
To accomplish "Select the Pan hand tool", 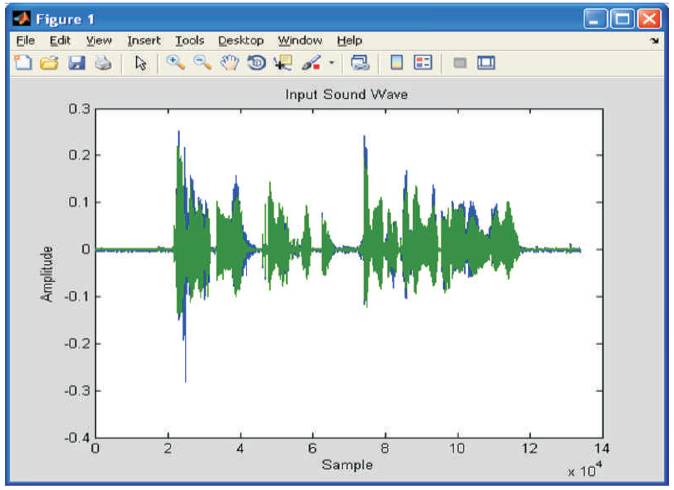I will (229, 63).
